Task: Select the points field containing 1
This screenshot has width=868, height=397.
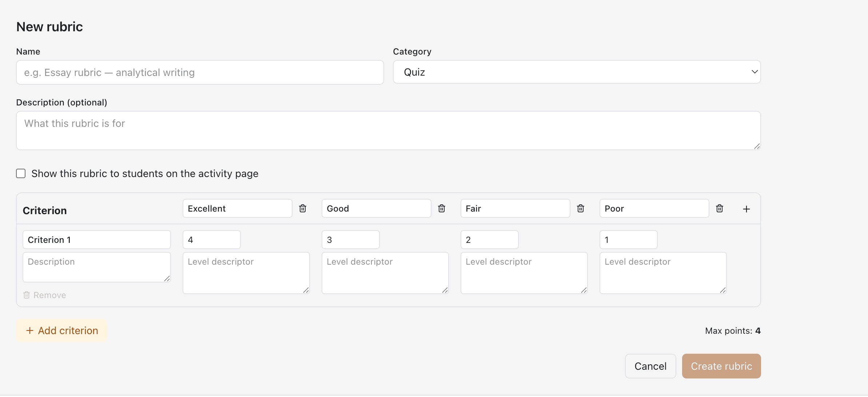Action: coord(629,240)
